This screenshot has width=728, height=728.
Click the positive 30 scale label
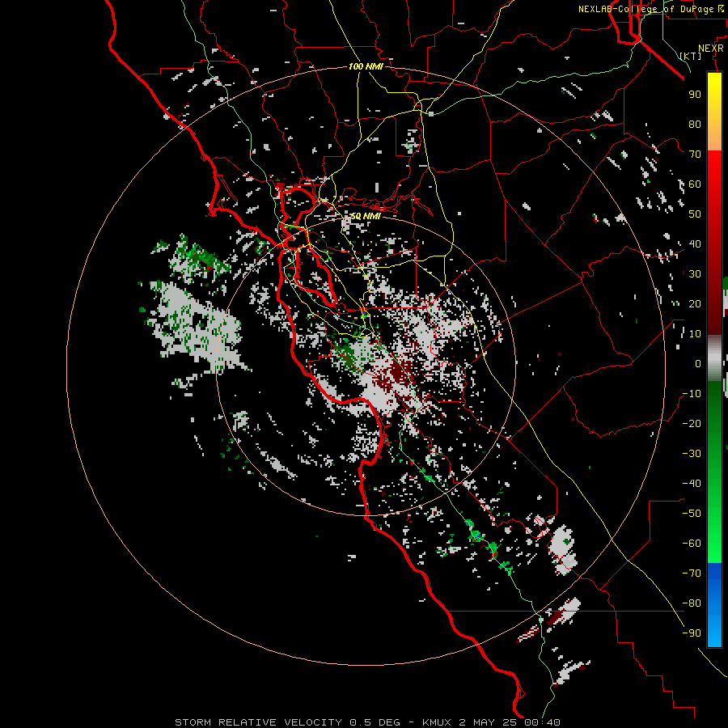coord(695,274)
